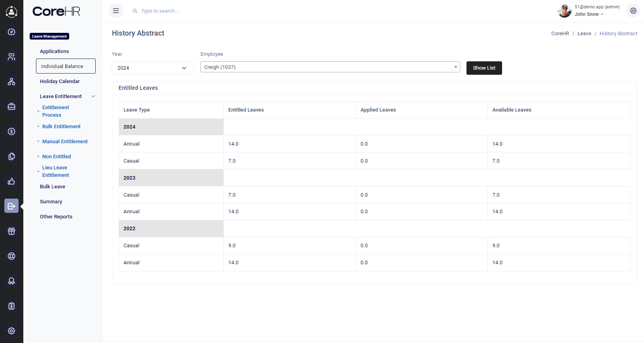Open the gift box icon in sidebar
This screenshot has width=644, height=343.
11,231
